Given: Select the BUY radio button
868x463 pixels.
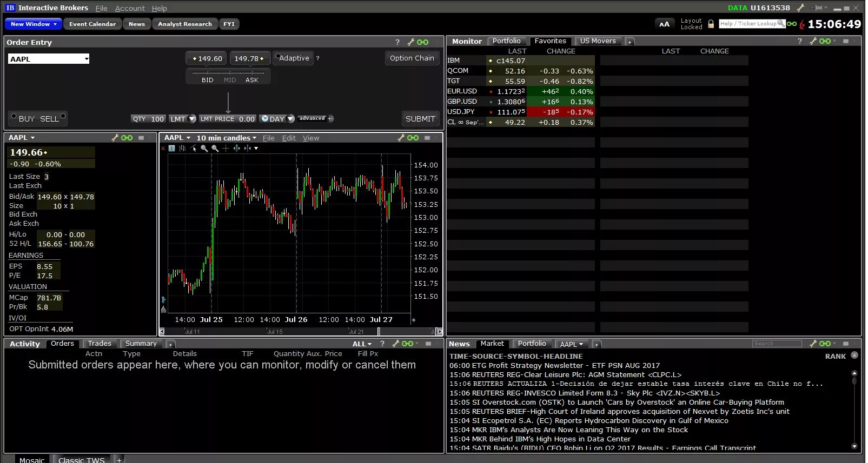Looking at the screenshot, I should 14,116.
